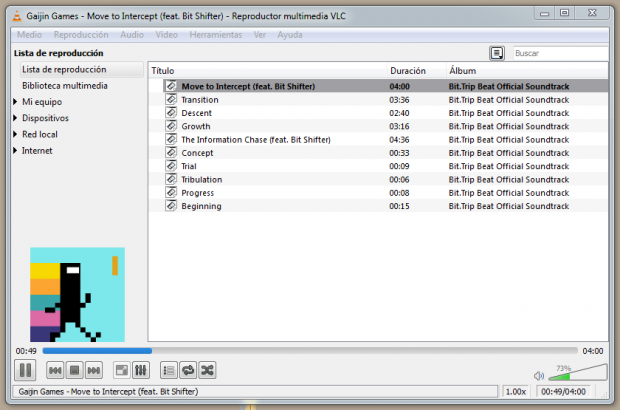This screenshot has height=410, width=620.
Task: Select track title "Trial"
Action: click(x=189, y=166)
